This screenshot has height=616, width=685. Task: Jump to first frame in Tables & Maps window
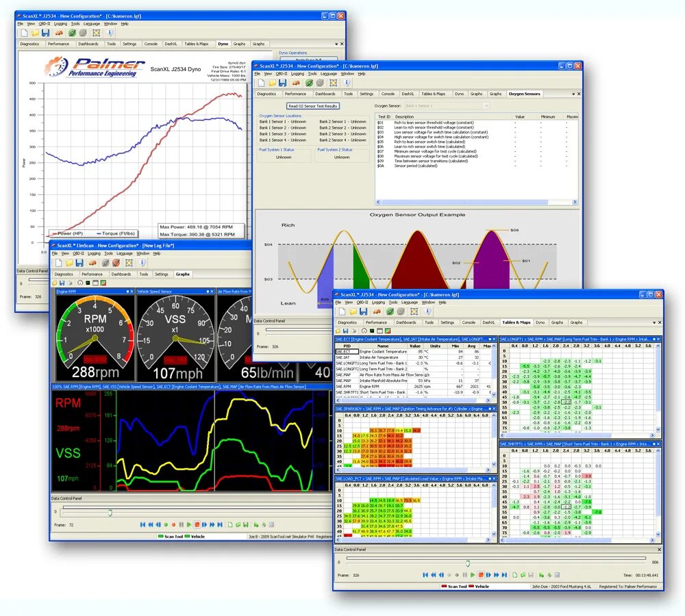(425, 575)
